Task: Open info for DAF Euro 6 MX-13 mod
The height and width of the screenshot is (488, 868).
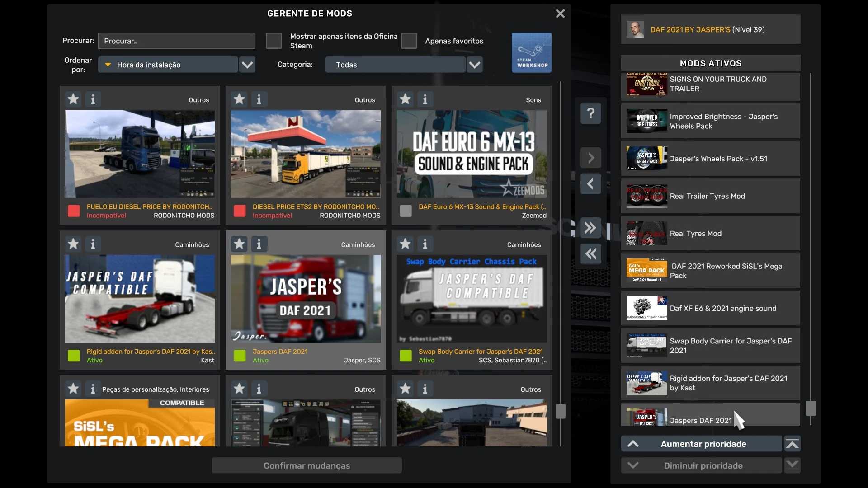Action: [x=425, y=99]
